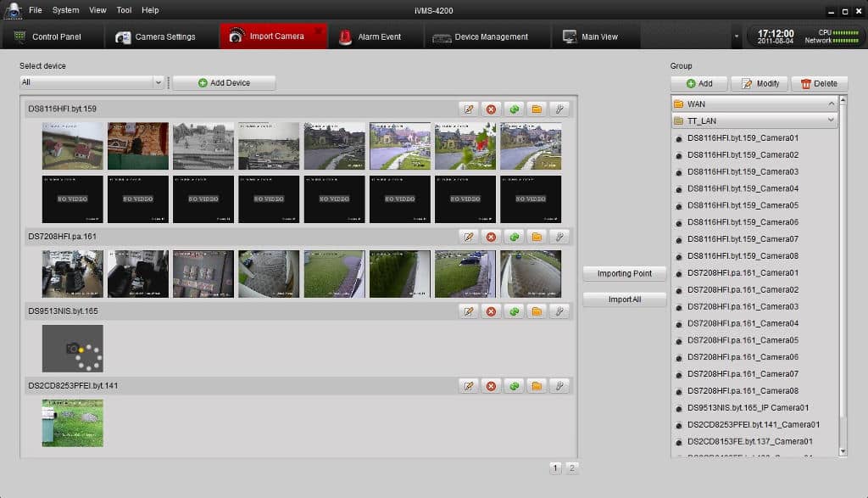Click camera icon beside DS8116HFI.byt.159_Camera03
The height and width of the screenshot is (498, 868).
679,172
